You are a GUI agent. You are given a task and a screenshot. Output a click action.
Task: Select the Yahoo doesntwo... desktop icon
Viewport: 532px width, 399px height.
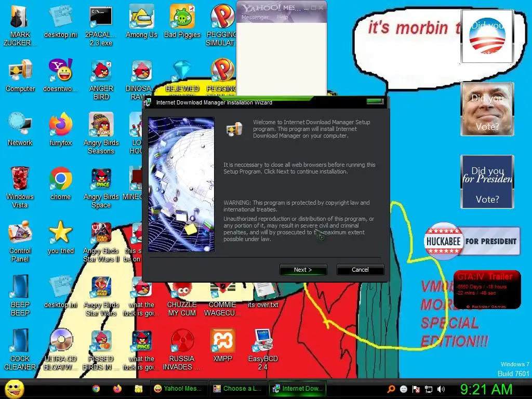coord(60,75)
